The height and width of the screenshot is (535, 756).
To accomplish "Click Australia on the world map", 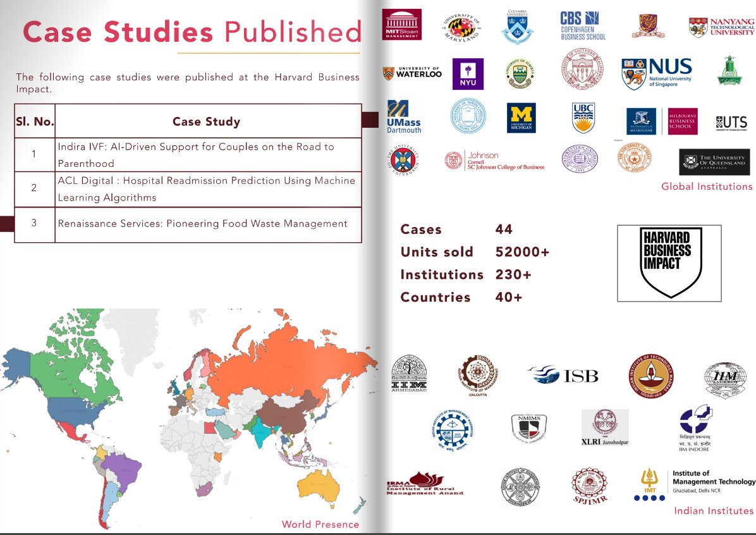I will [x=318, y=485].
